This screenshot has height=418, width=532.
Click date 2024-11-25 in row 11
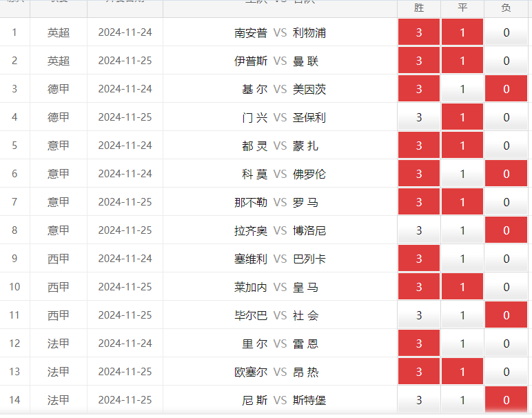point(125,315)
